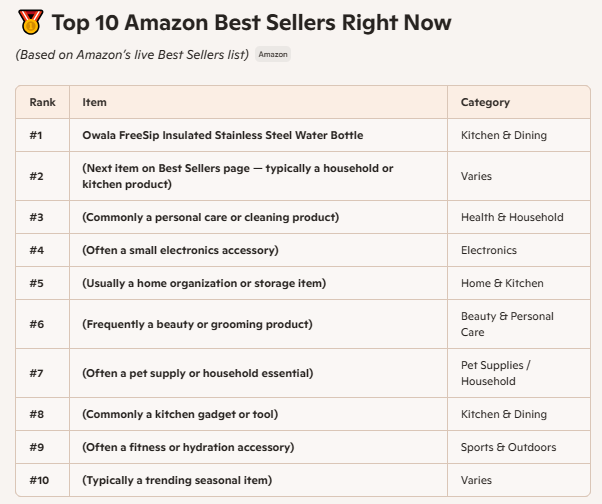Click the live Best Sellers list subtitle
Screen dimensions: 602x504
point(132,54)
